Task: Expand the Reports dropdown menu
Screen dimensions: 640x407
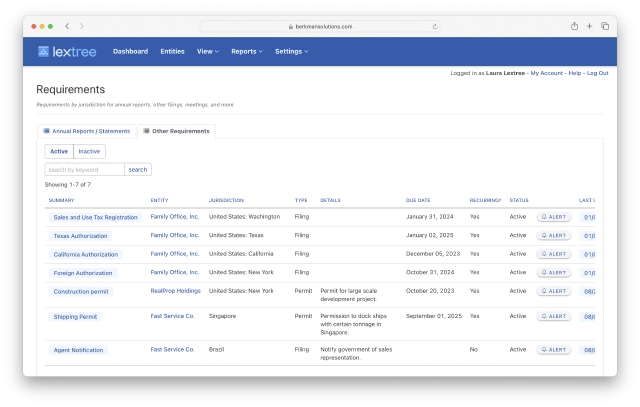Action: (247, 51)
